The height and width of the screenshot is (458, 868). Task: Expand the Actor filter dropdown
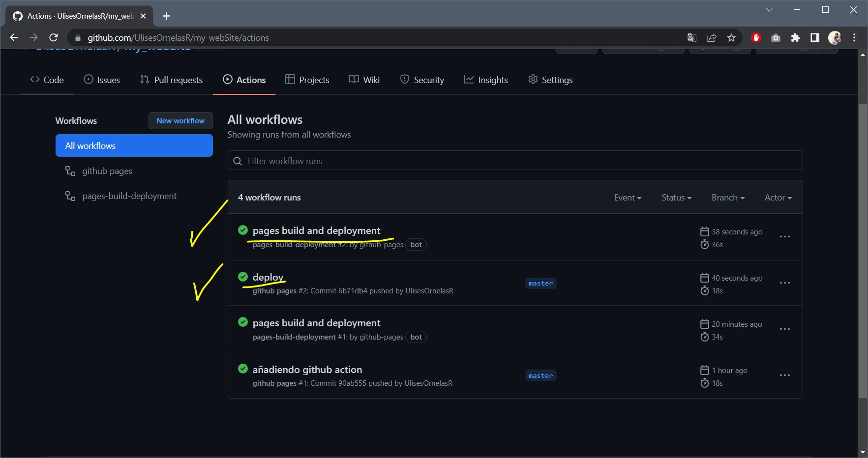pyautogui.click(x=778, y=198)
